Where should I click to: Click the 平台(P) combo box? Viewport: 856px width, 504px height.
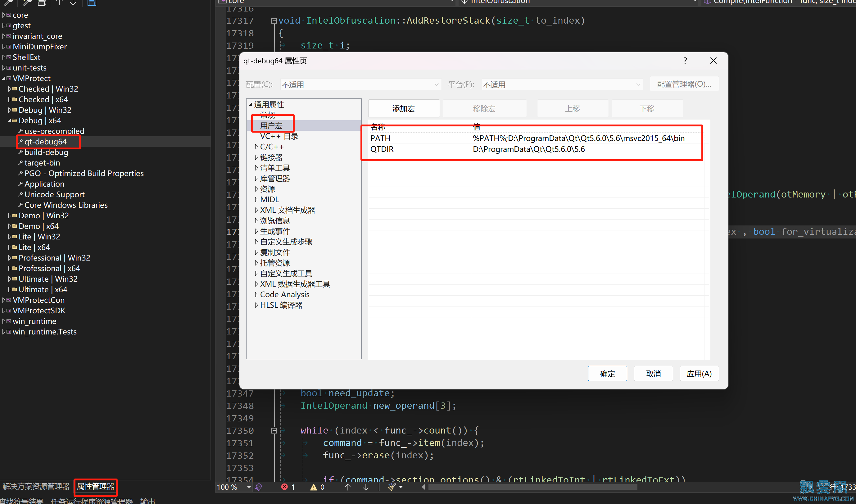[562, 85]
